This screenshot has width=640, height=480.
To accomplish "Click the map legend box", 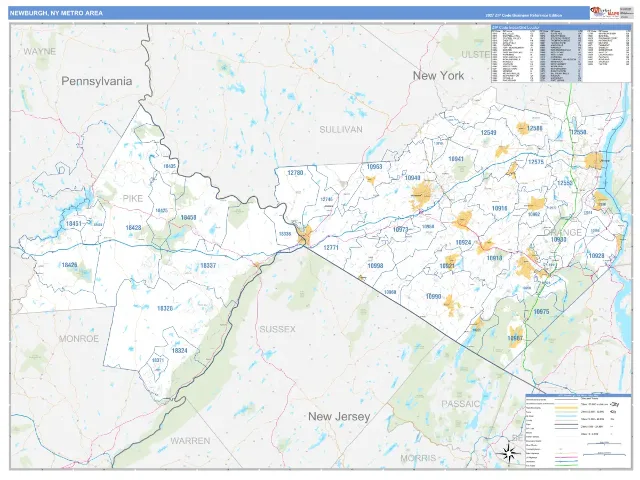I will 578,431.
